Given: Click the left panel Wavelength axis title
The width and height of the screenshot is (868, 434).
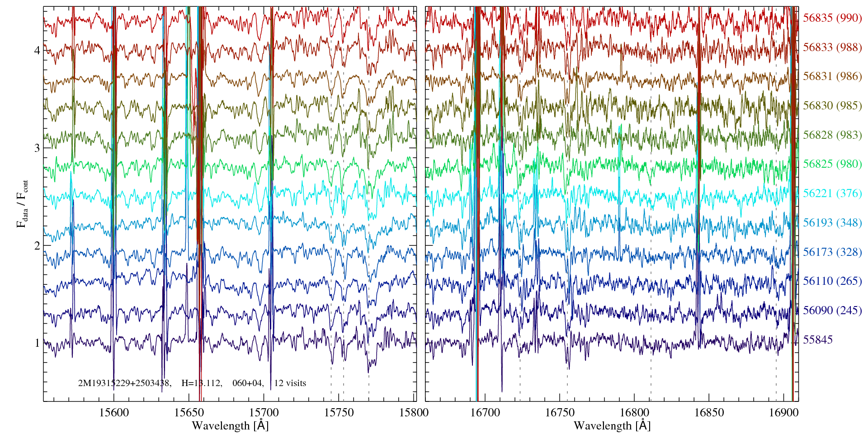Looking at the screenshot, I should [230, 426].
